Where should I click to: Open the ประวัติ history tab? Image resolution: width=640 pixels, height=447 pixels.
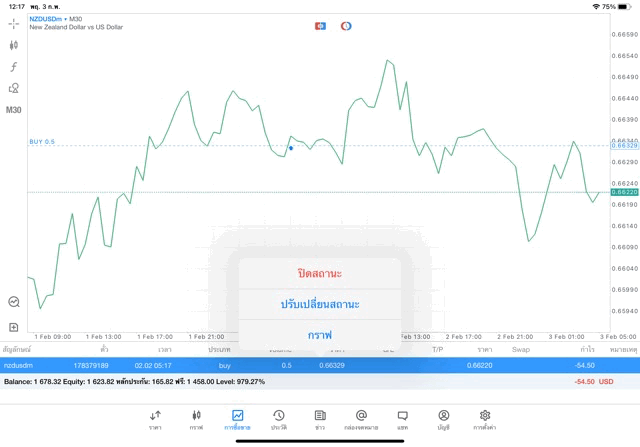click(278, 418)
